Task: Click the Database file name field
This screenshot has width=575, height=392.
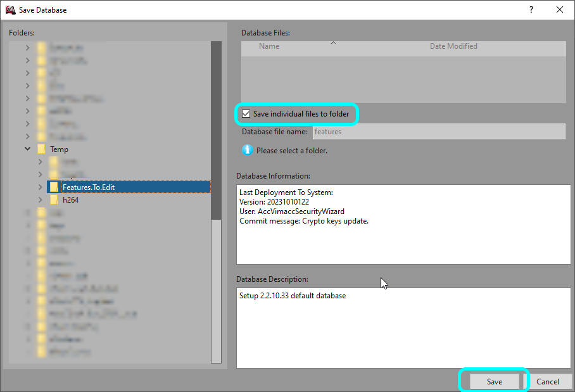Action: point(438,132)
